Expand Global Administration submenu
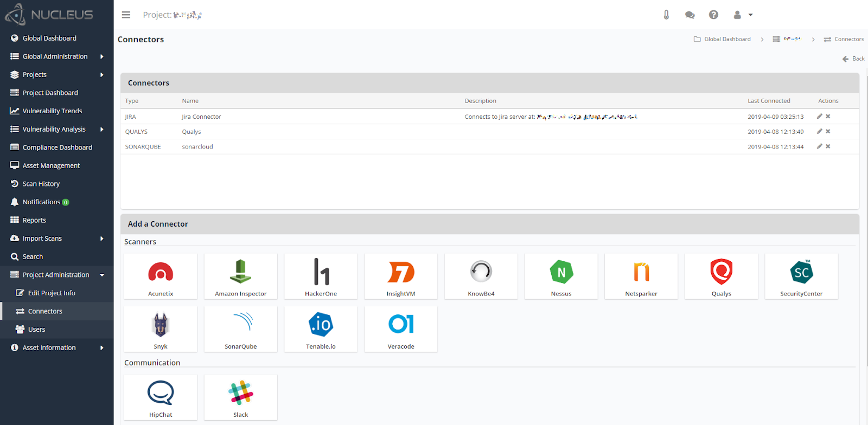This screenshot has width=868, height=425. (x=56, y=56)
